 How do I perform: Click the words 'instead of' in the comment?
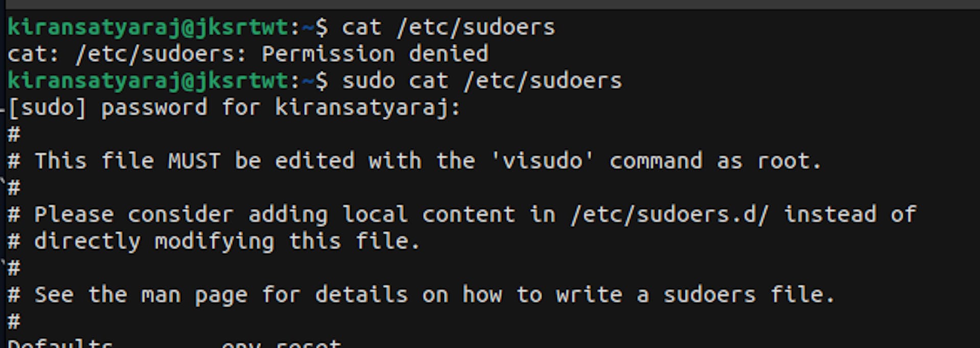pos(850,214)
